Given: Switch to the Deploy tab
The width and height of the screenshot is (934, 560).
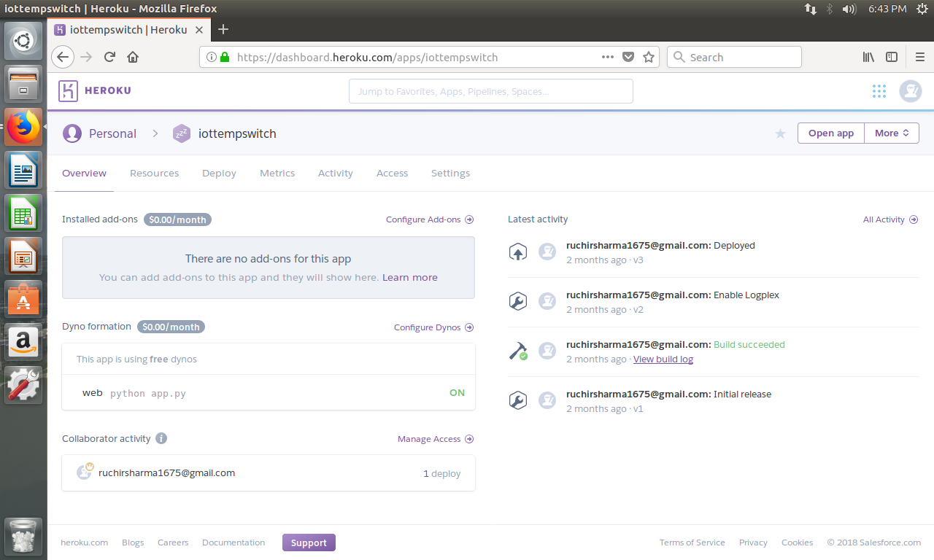Looking at the screenshot, I should (220, 174).
